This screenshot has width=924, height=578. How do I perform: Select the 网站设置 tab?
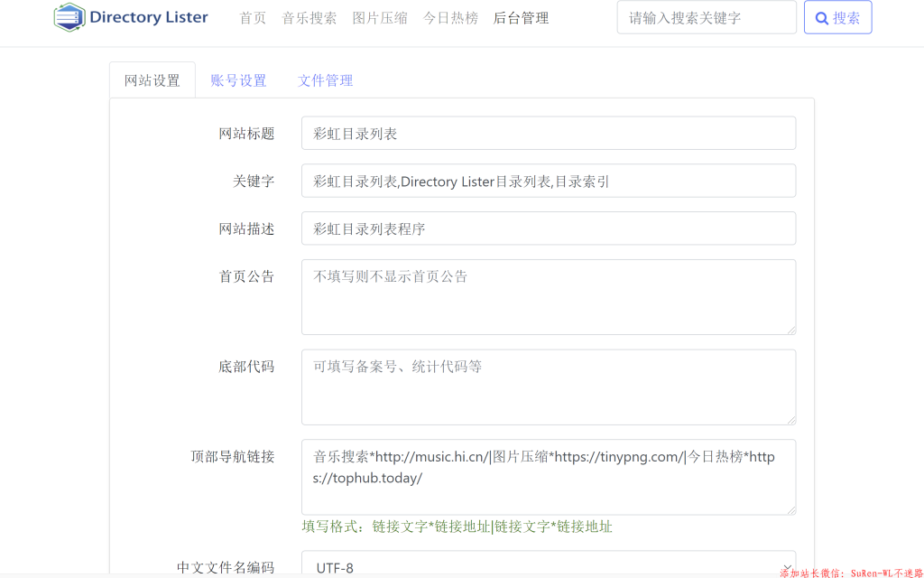point(152,80)
